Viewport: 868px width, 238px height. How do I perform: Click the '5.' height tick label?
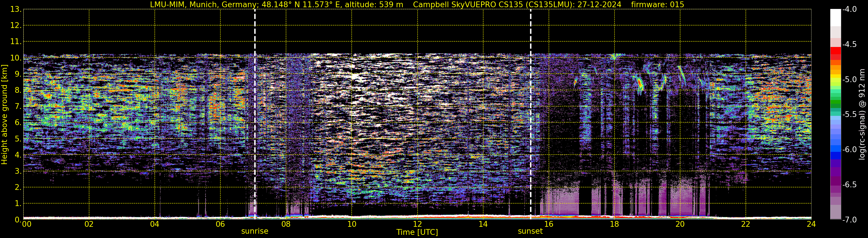tap(18, 139)
